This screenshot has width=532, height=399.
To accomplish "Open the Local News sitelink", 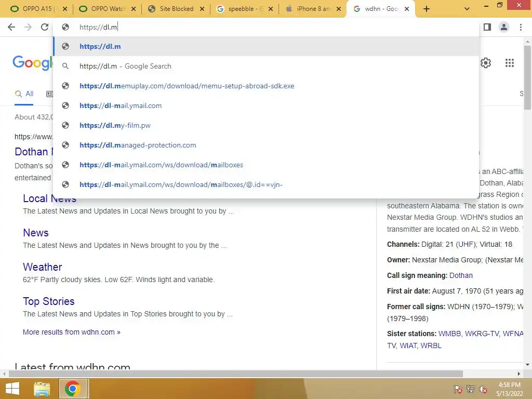I will (x=49, y=198).
